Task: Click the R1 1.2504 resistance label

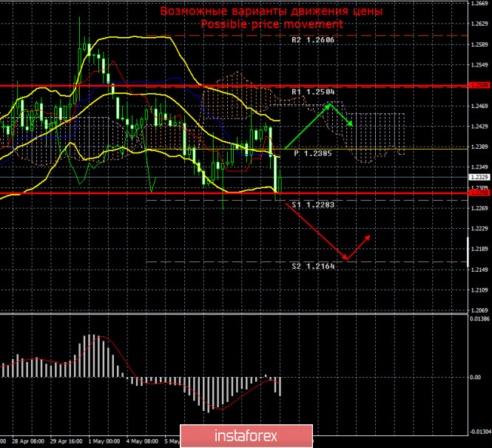Action: [x=313, y=92]
